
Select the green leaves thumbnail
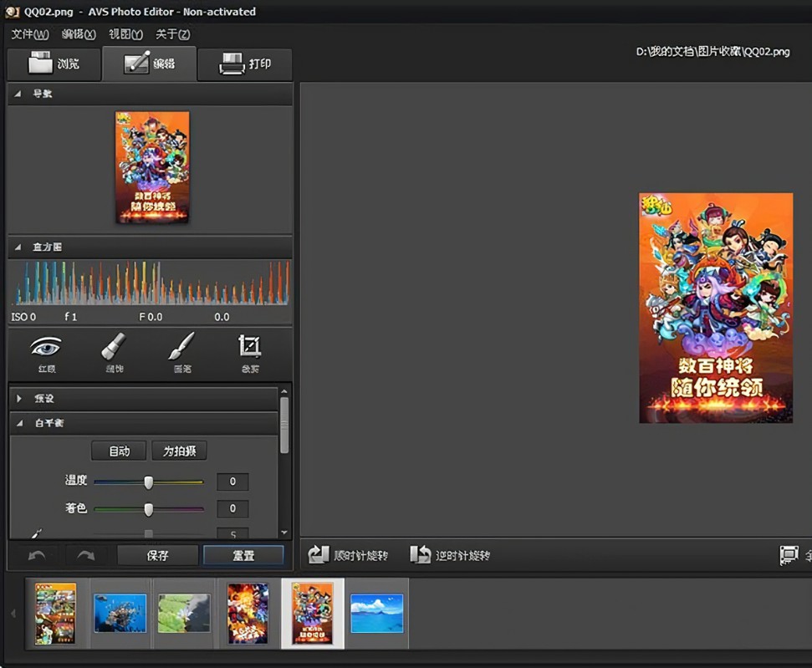pos(184,614)
